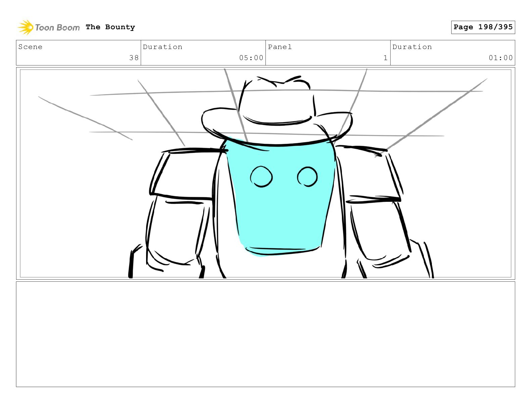The image size is (532, 411).
Task: Click the storyboard panel robot drawing
Action: (265, 173)
